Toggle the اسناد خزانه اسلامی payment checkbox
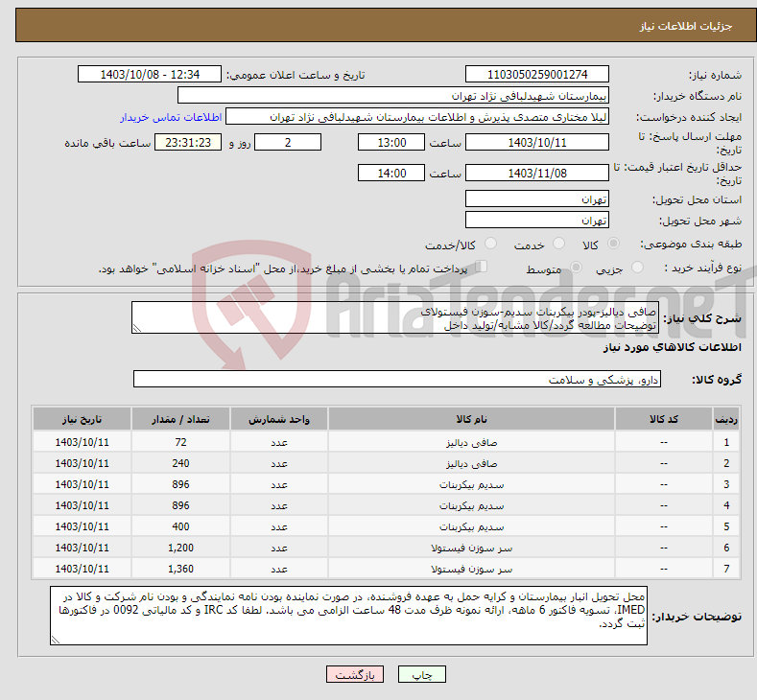757x700 pixels. pyautogui.click(x=482, y=267)
